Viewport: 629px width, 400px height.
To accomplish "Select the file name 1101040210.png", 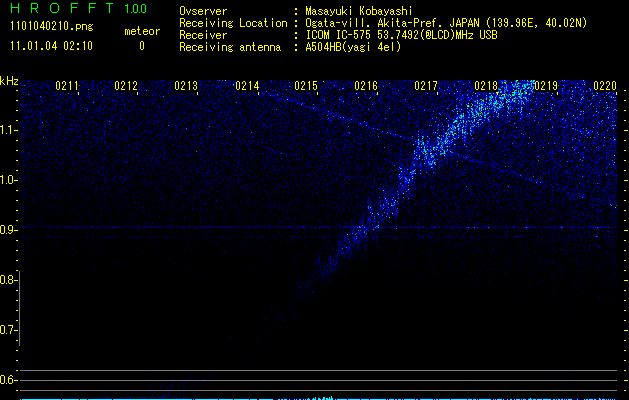I will (x=52, y=26).
